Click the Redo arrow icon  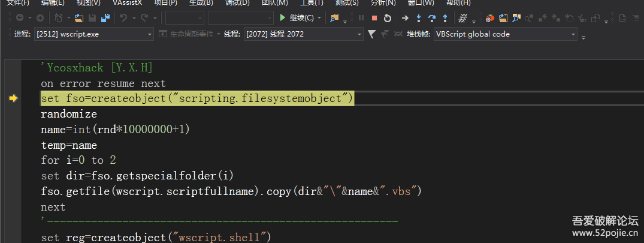tap(144, 17)
